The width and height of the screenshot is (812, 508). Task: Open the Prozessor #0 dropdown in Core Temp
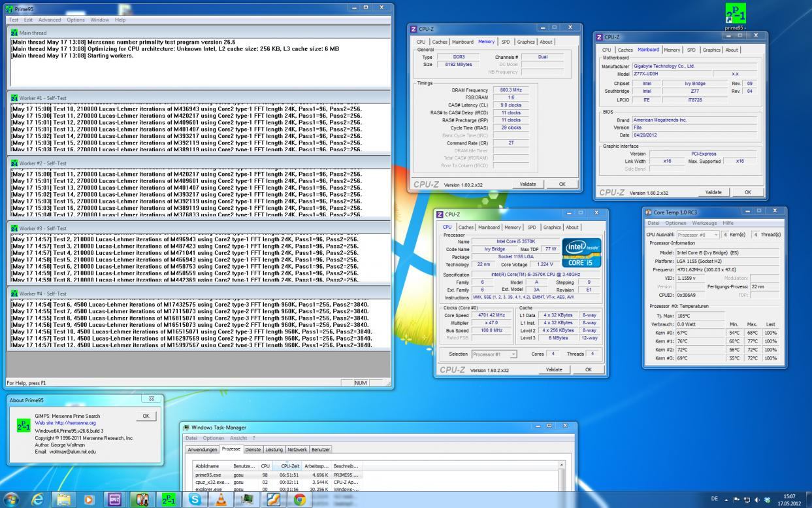[698, 234]
